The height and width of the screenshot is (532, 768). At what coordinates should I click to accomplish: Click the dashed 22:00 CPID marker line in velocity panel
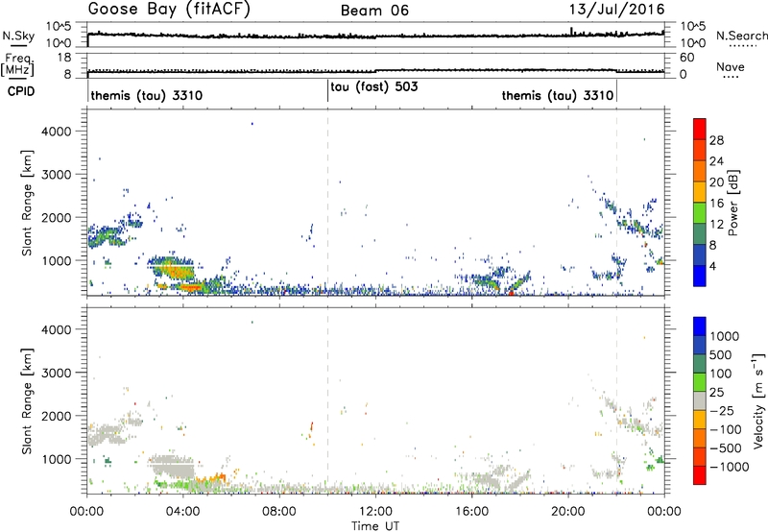tap(616, 399)
